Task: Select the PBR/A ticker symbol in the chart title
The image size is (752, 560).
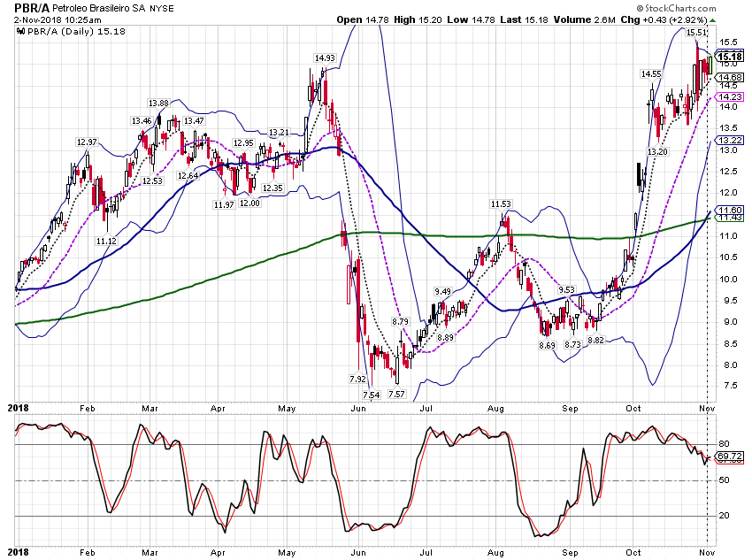Action: 32,8
